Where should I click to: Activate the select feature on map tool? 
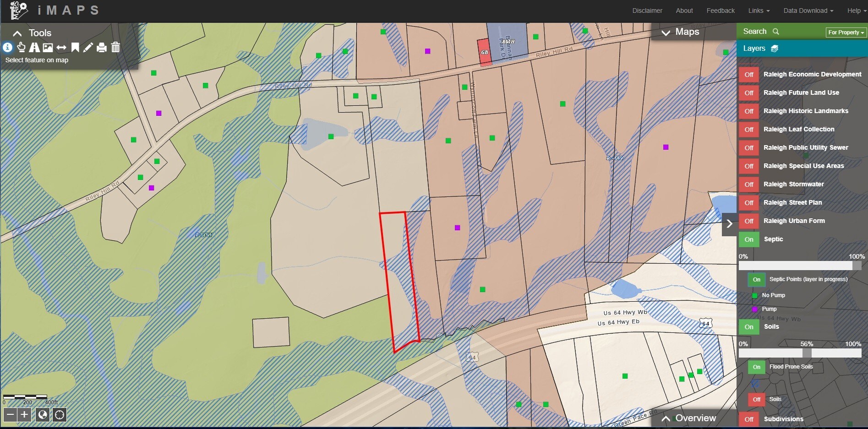(x=21, y=47)
